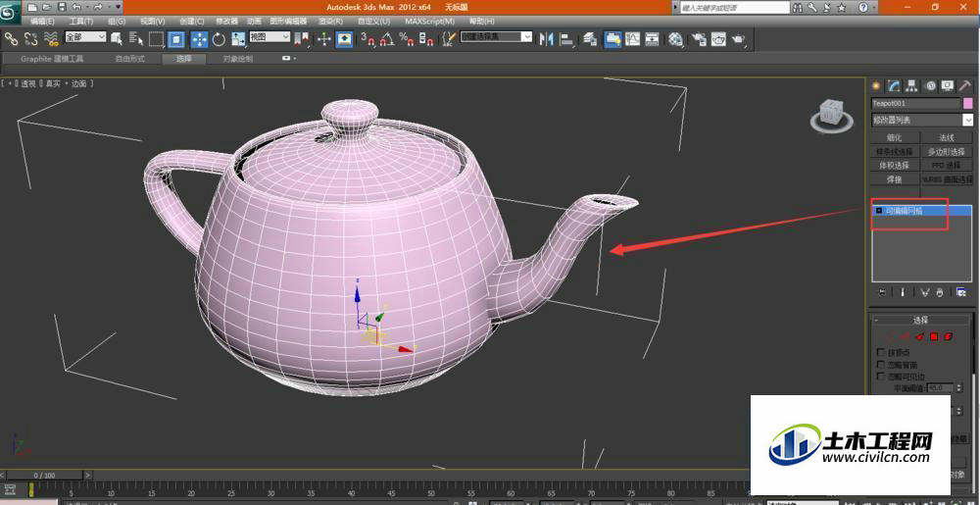Viewport: 980px width, 505px height.
Task: Open the Modify command panel tab
Action: pyautogui.click(x=894, y=85)
